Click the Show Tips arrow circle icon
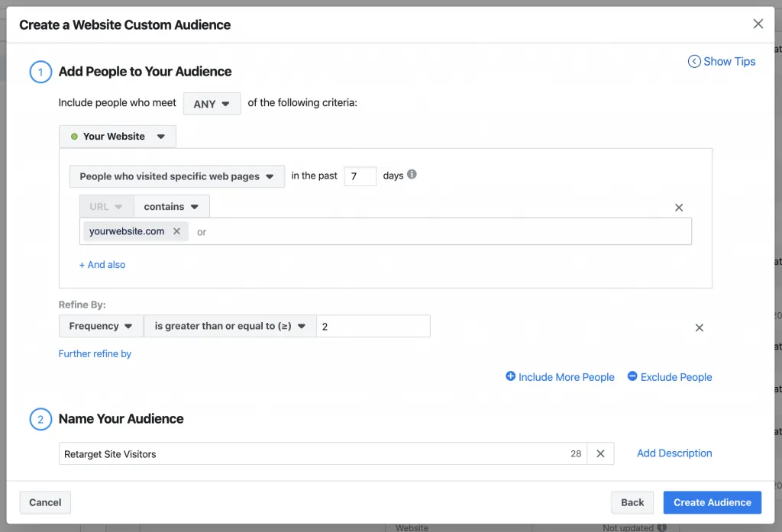This screenshot has height=532, width=782. click(694, 61)
